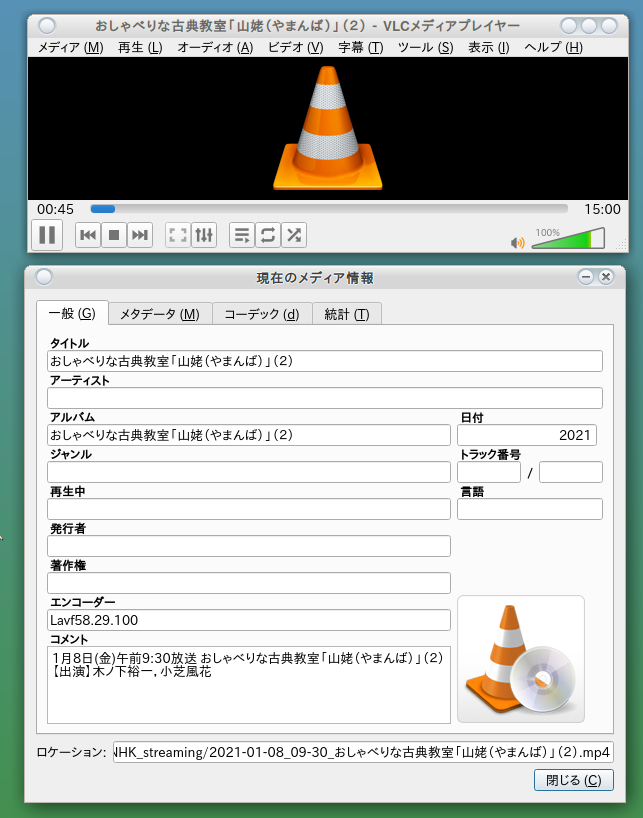Viewport: 643px width, 818px height.
Task: Click the アーティスト input field
Action: tap(325, 398)
